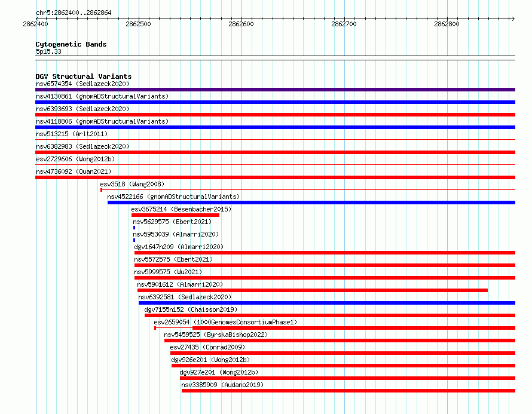
Task: Click the blue bar under nsv4118806
Action: pos(275,127)
